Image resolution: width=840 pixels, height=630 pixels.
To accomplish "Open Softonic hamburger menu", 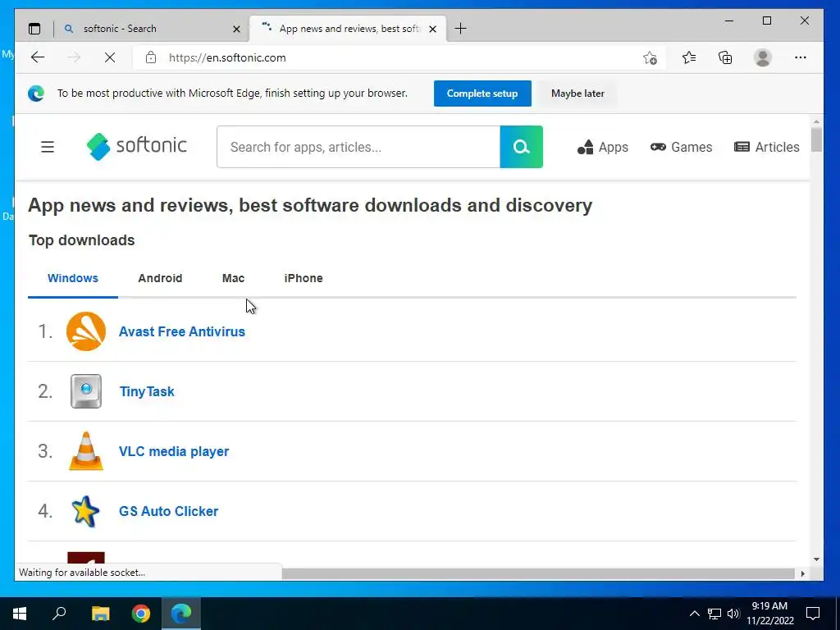I will pyautogui.click(x=48, y=147).
